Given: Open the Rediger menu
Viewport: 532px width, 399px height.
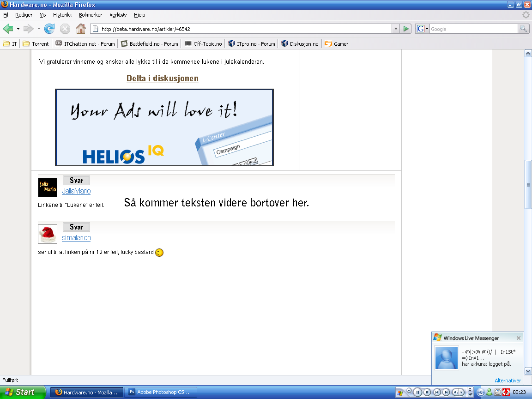Looking at the screenshot, I should [24, 15].
